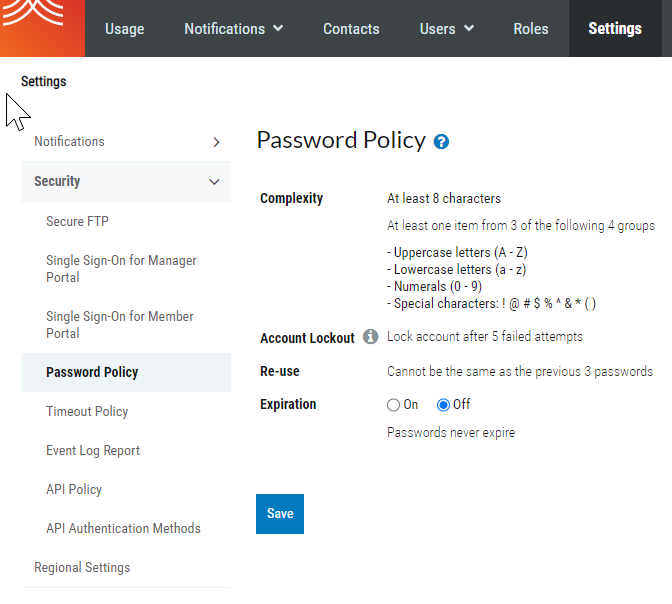Viewport: 672px width, 604px height.
Task: Save the password policy
Action: tap(280, 514)
